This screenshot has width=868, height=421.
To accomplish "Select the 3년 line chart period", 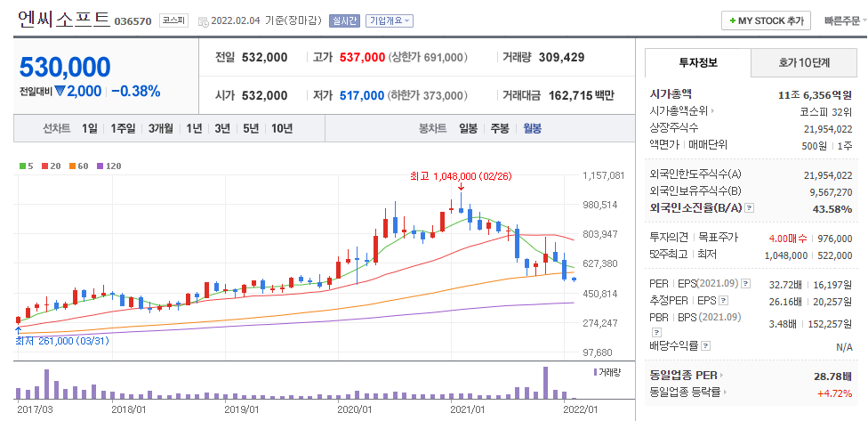I will (x=222, y=128).
